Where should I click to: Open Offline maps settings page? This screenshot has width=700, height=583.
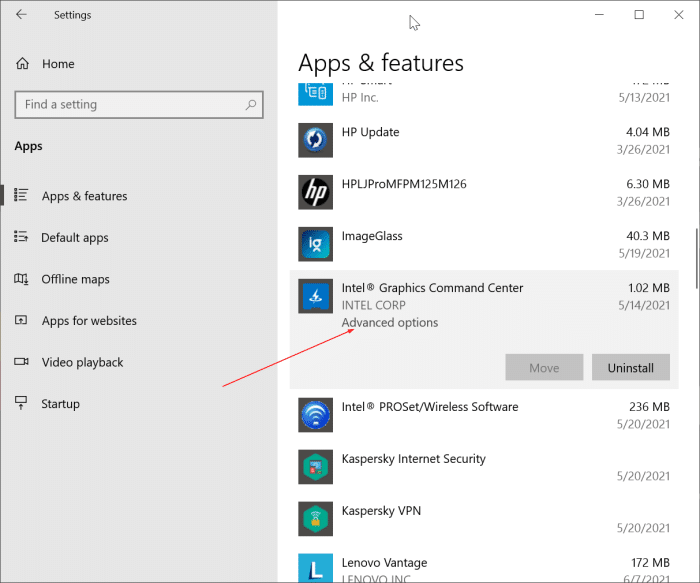(x=75, y=279)
